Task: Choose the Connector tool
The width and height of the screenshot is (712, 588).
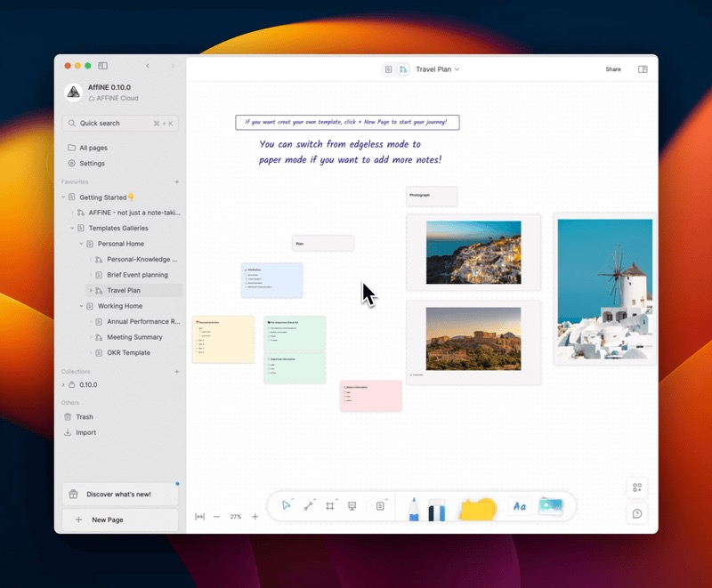Action: click(x=308, y=506)
